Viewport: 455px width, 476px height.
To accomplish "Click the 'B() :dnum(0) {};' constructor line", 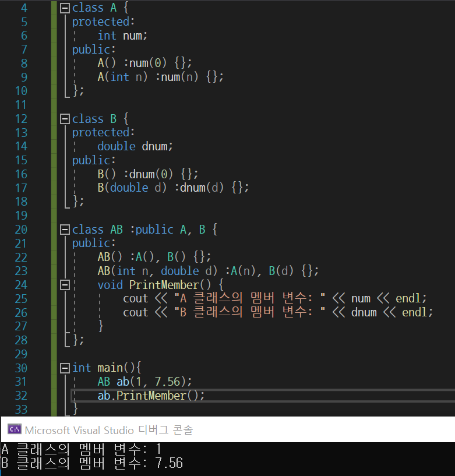I will point(148,174).
